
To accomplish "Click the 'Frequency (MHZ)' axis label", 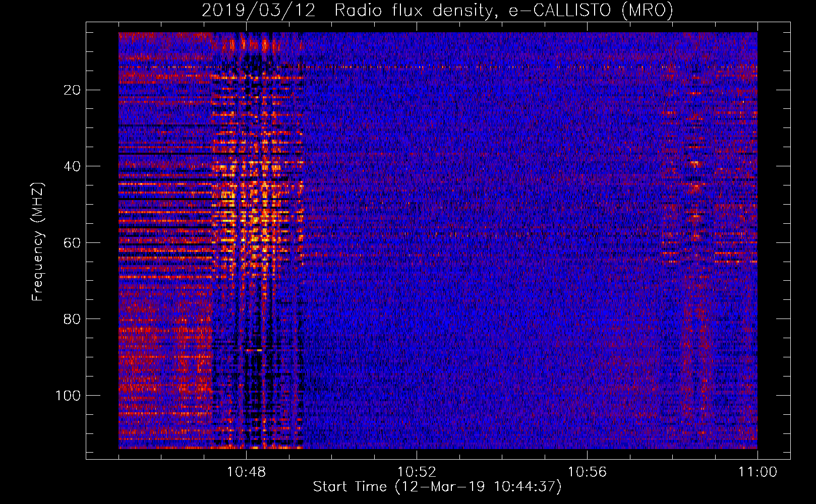I will point(38,241).
